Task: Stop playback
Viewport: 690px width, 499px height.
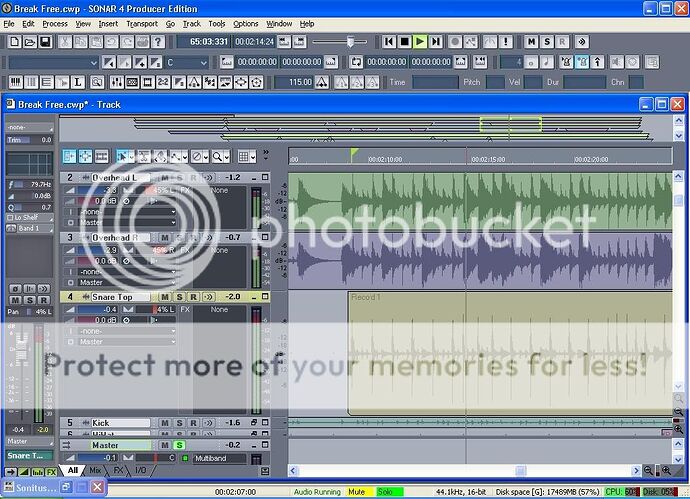Action: pyautogui.click(x=404, y=42)
